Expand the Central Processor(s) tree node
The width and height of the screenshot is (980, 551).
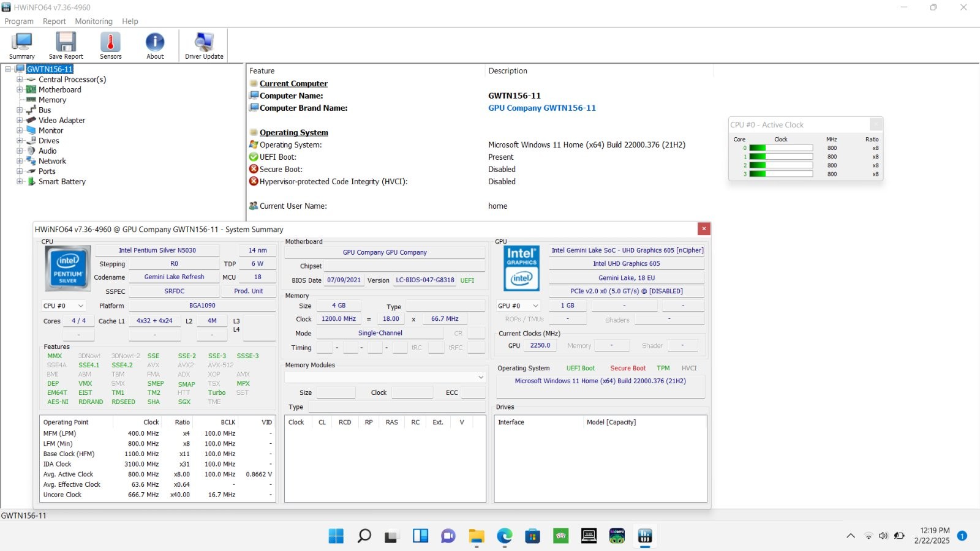20,80
